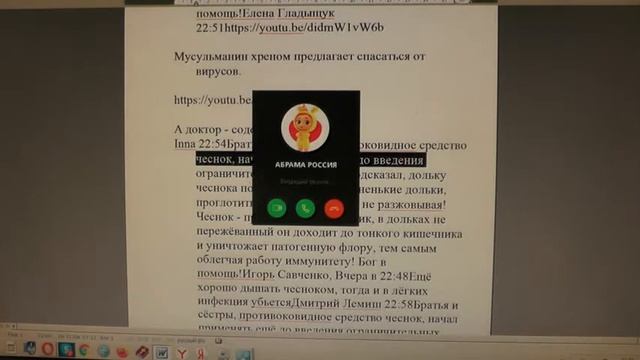Answer the incoming call with video
The image size is (640, 360).
pyautogui.click(x=277, y=208)
